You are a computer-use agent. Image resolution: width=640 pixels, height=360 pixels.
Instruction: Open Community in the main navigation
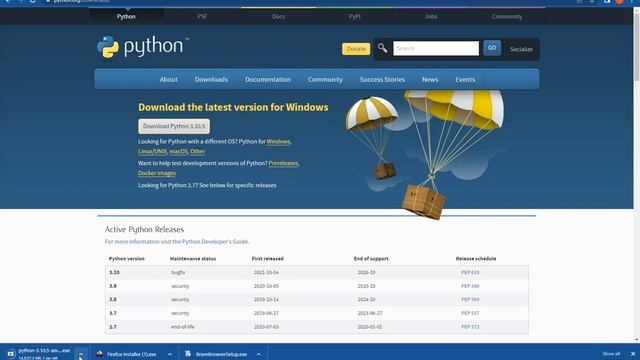tap(325, 80)
